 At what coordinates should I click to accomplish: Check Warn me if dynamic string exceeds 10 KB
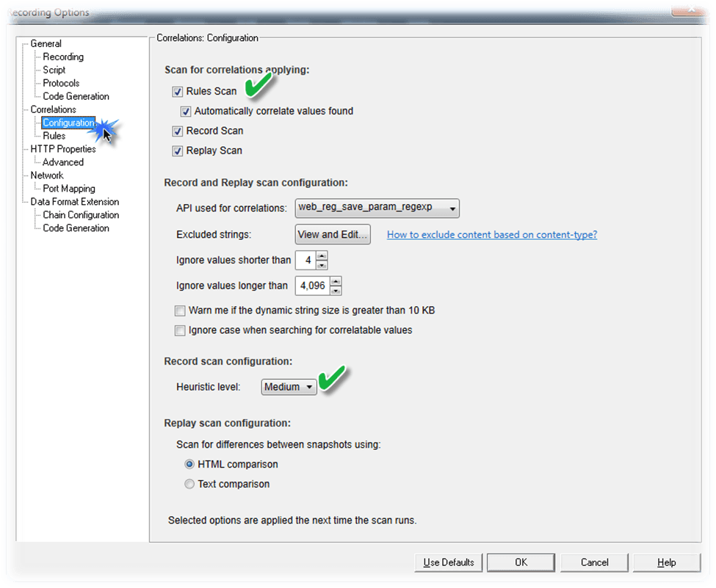(180, 311)
